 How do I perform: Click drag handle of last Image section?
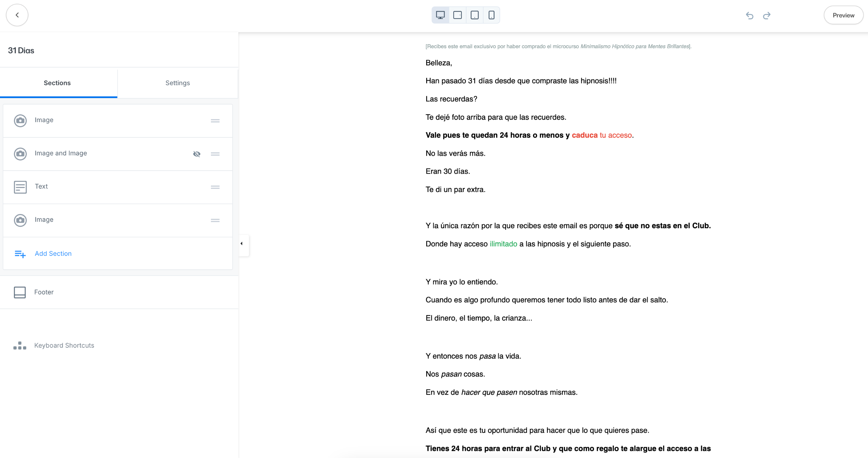coord(215,221)
